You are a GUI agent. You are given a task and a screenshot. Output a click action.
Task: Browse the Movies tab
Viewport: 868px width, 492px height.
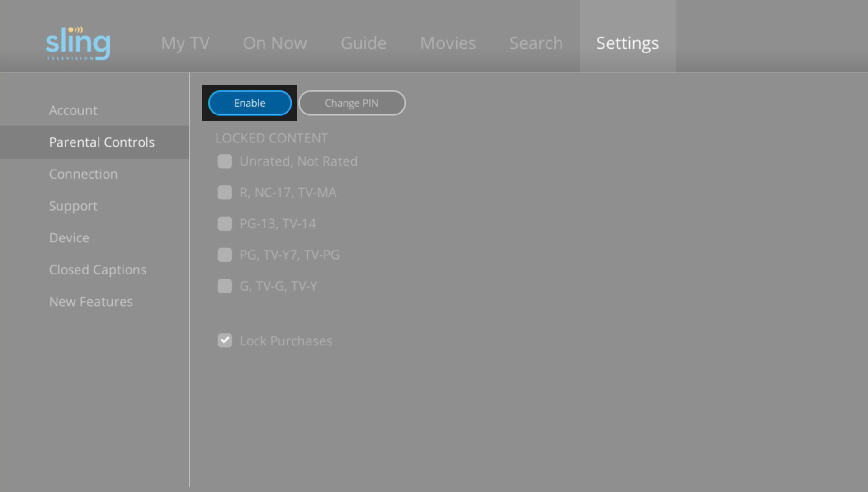(448, 43)
